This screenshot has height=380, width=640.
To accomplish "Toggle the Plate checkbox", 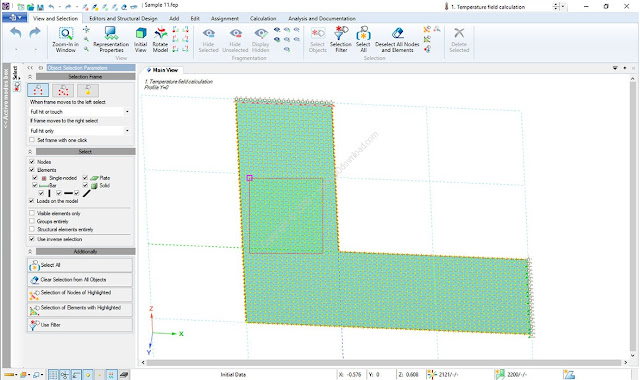I will point(85,178).
